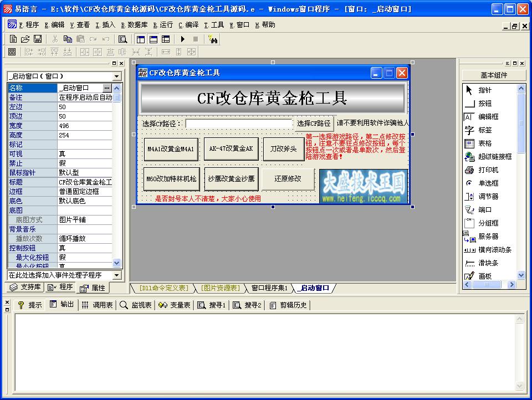Click the New file toolbar icon
The height and width of the screenshot is (400, 532).
[x=13, y=39]
